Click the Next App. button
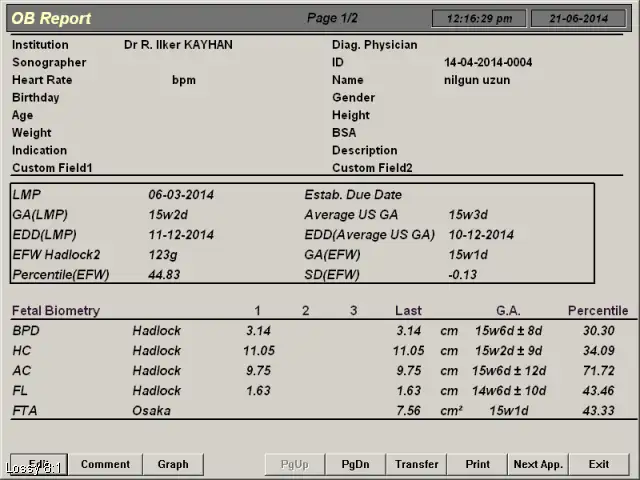 point(538,464)
